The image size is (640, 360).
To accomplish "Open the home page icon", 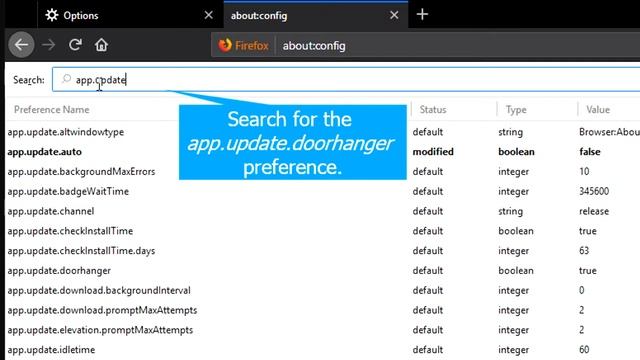I will (x=101, y=44).
